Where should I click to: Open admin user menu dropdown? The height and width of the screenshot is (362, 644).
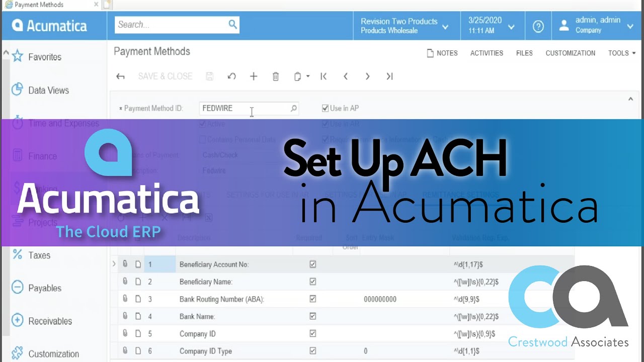pos(598,26)
